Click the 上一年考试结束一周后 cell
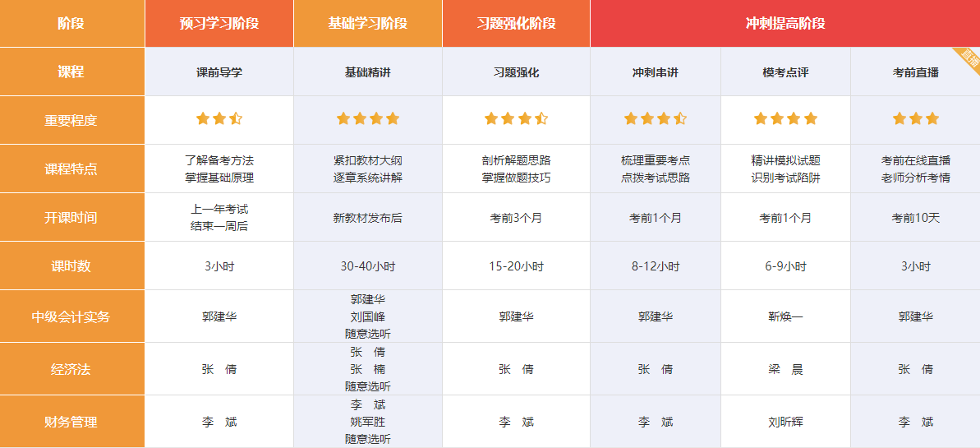The image size is (980, 448). 219,218
